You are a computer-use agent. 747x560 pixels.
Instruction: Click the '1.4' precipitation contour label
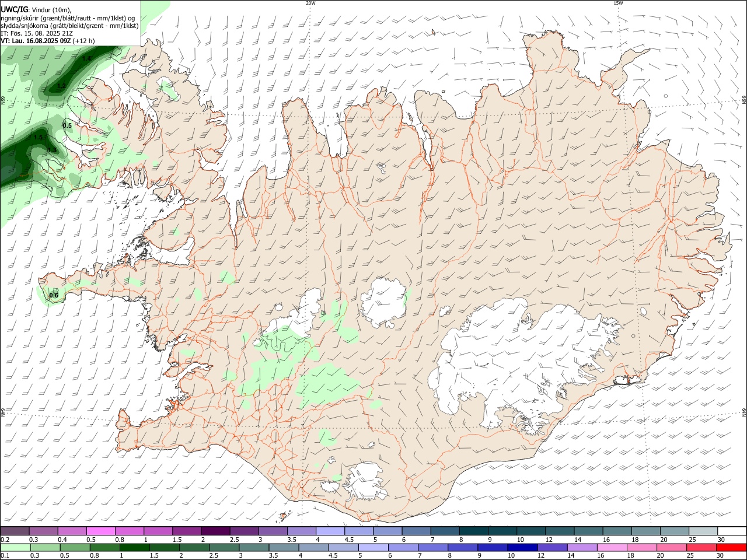pos(86,58)
